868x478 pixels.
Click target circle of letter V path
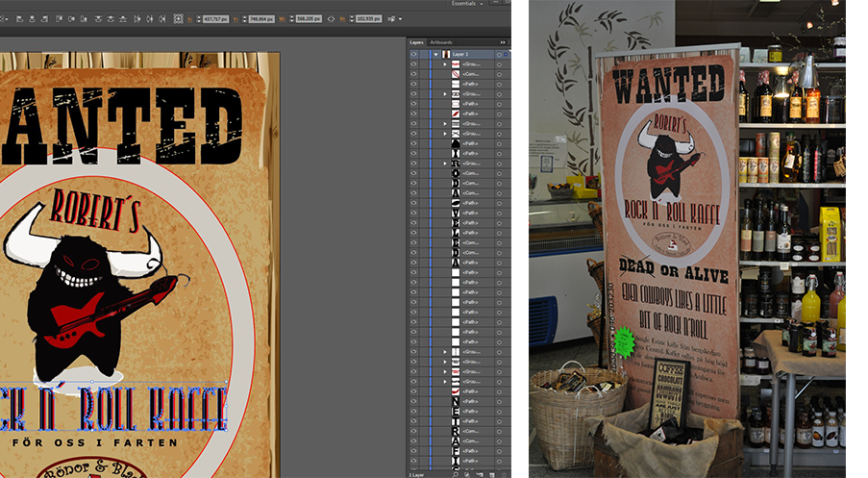pos(499,213)
